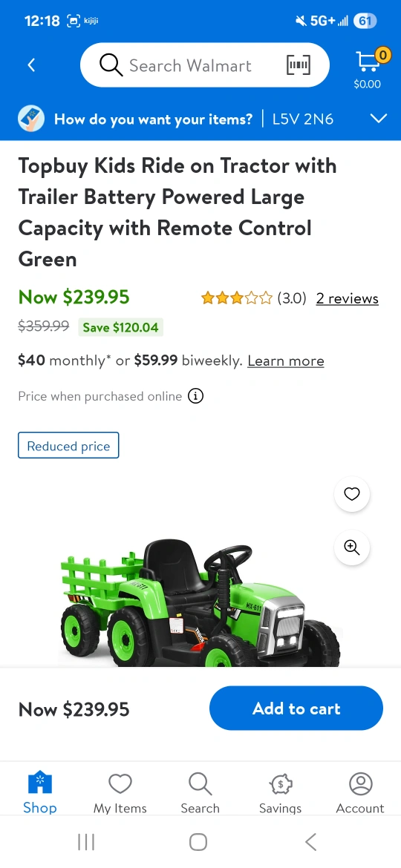Image resolution: width=401 pixels, height=868 pixels.
Task: Add tractor to favorites with heart button
Action: 352,494
